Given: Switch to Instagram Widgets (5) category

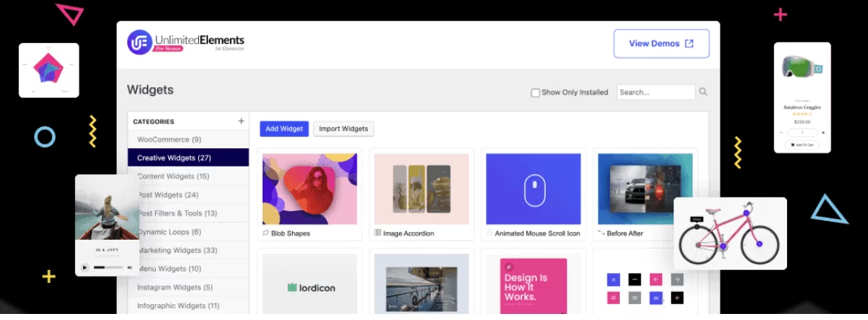Looking at the screenshot, I should (x=175, y=287).
